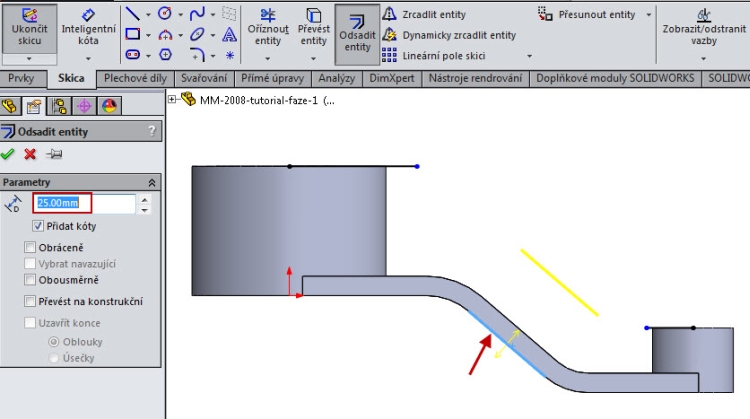Switch to Přímé úpravy tab

[272, 78]
